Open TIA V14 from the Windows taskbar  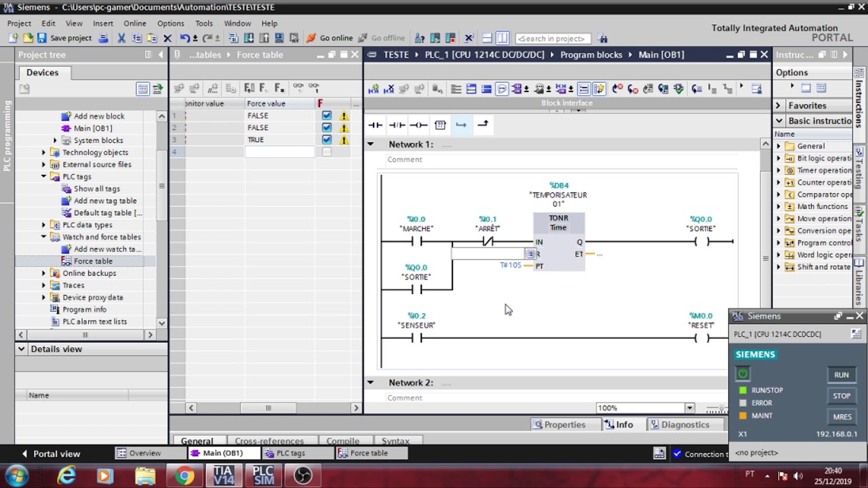click(223, 476)
